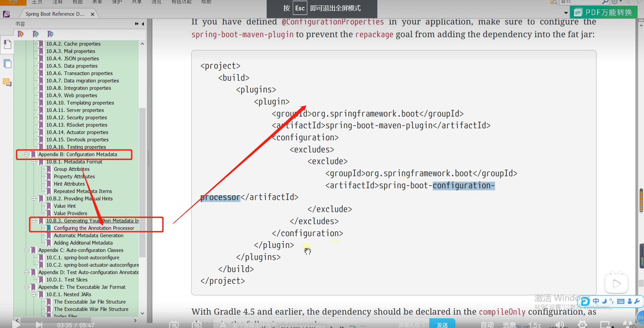Screen dimensions: 644x328
Task: Click bookmarks panel horizontal scroll right arrow
Action: click(x=135, y=320)
